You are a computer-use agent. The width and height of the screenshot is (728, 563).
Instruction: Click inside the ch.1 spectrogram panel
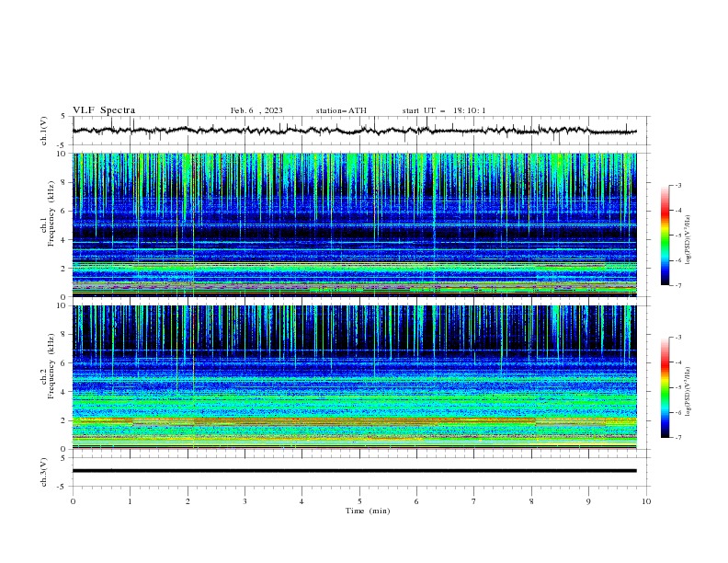click(x=355, y=224)
